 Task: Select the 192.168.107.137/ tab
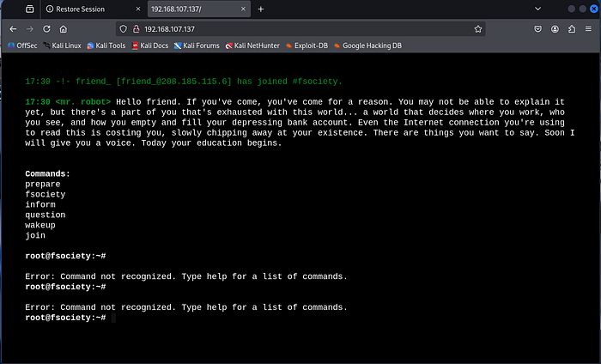199,9
